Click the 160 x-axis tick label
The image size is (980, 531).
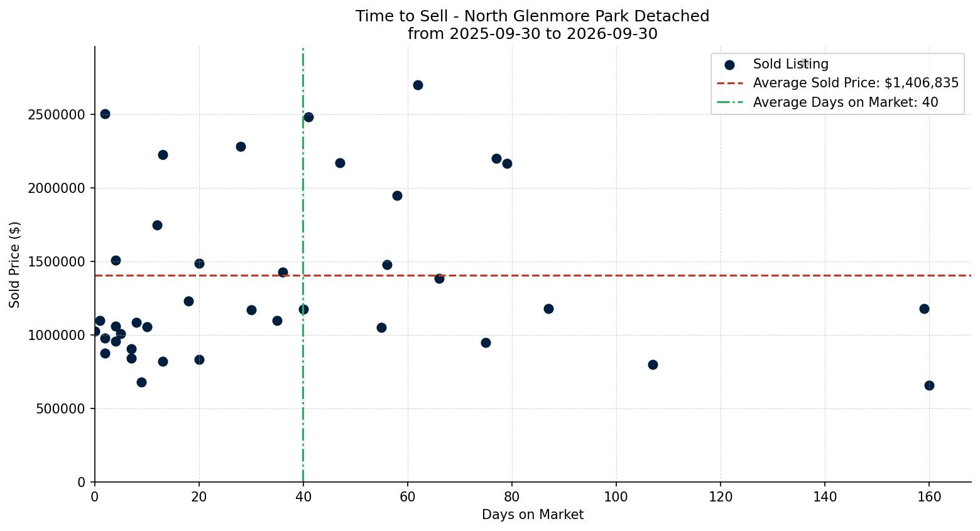point(929,497)
